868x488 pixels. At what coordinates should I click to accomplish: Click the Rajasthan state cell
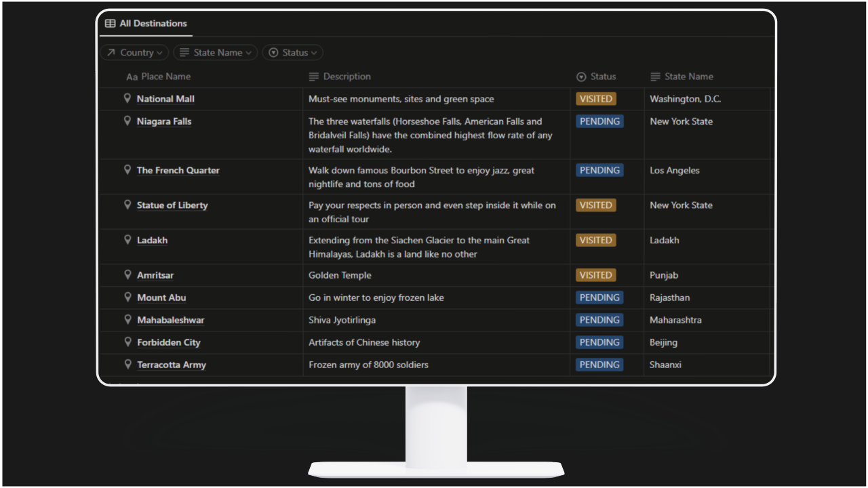(x=708, y=298)
